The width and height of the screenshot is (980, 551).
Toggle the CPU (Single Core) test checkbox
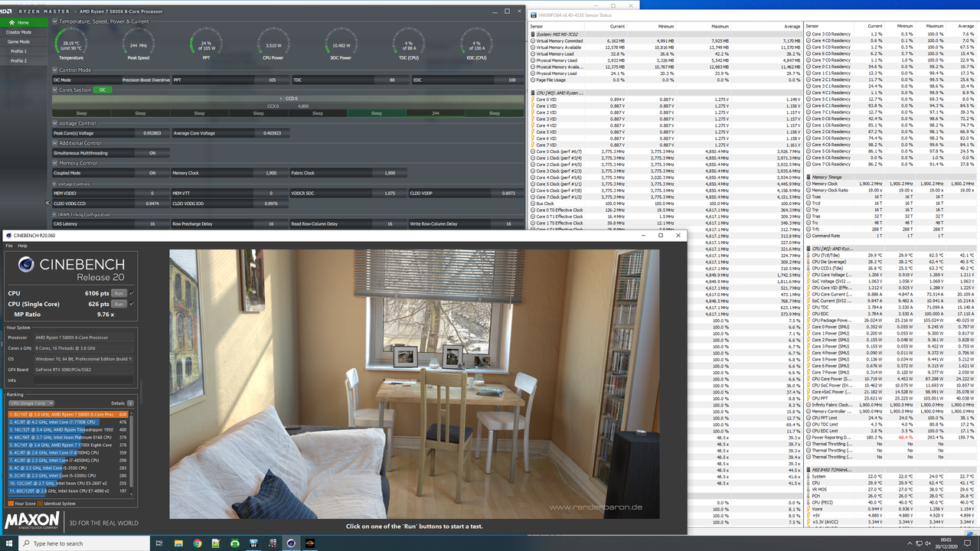click(132, 304)
